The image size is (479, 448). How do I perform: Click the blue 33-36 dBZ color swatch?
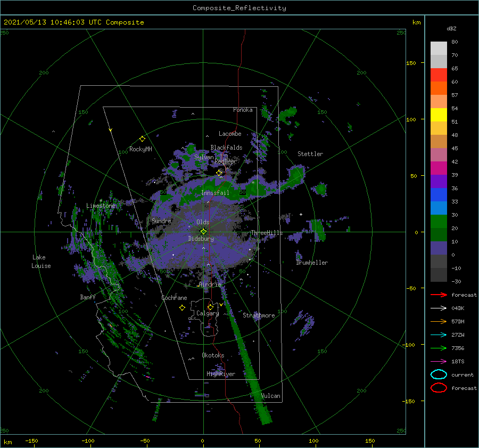(x=439, y=195)
